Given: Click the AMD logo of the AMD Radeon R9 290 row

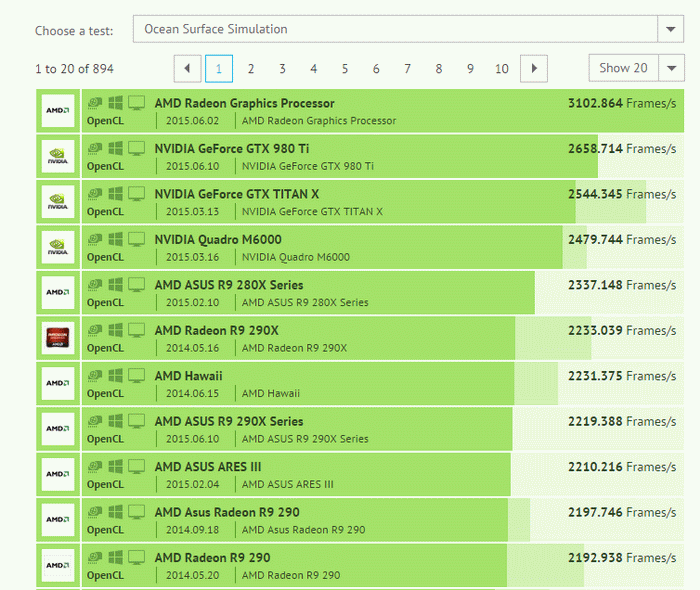Looking at the screenshot, I should [x=58, y=565].
